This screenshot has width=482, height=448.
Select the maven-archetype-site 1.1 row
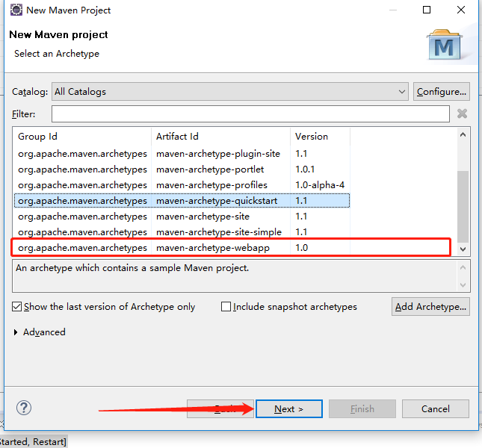(x=182, y=217)
